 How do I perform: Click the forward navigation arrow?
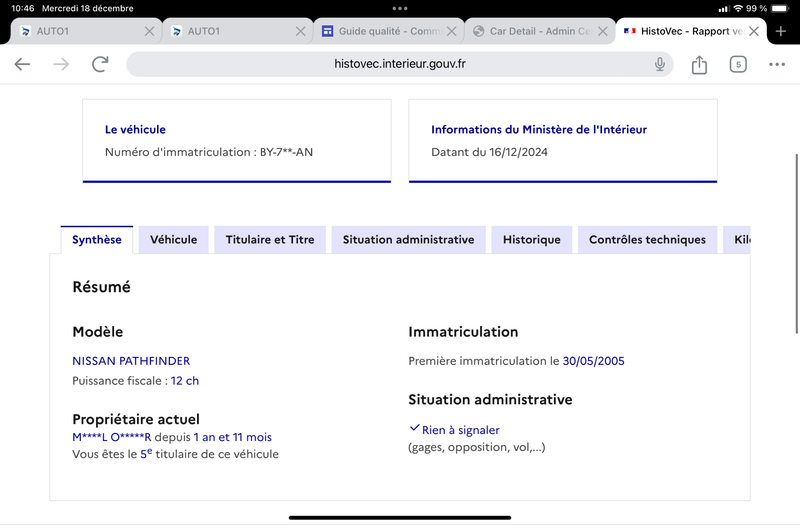click(x=61, y=64)
